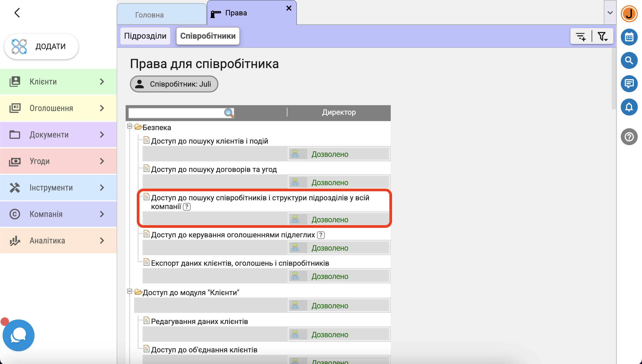This screenshot has height=364, width=642.
Task: Collapse Доступ до модуля "Клієнти" folder
Action: pyautogui.click(x=130, y=291)
